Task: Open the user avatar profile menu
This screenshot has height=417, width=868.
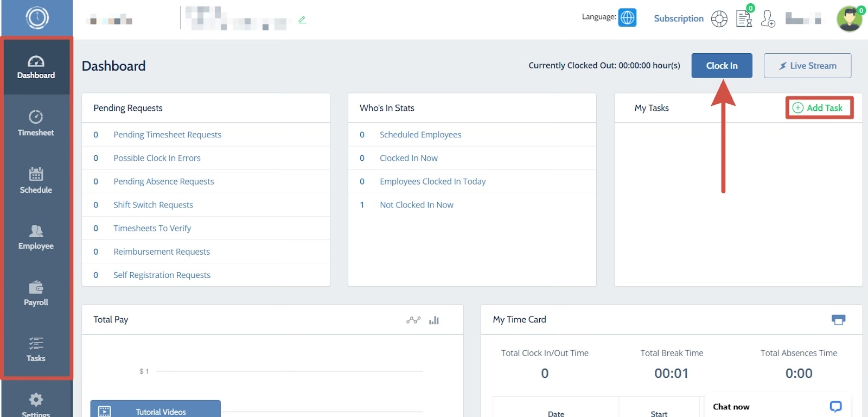Action: pyautogui.click(x=849, y=19)
